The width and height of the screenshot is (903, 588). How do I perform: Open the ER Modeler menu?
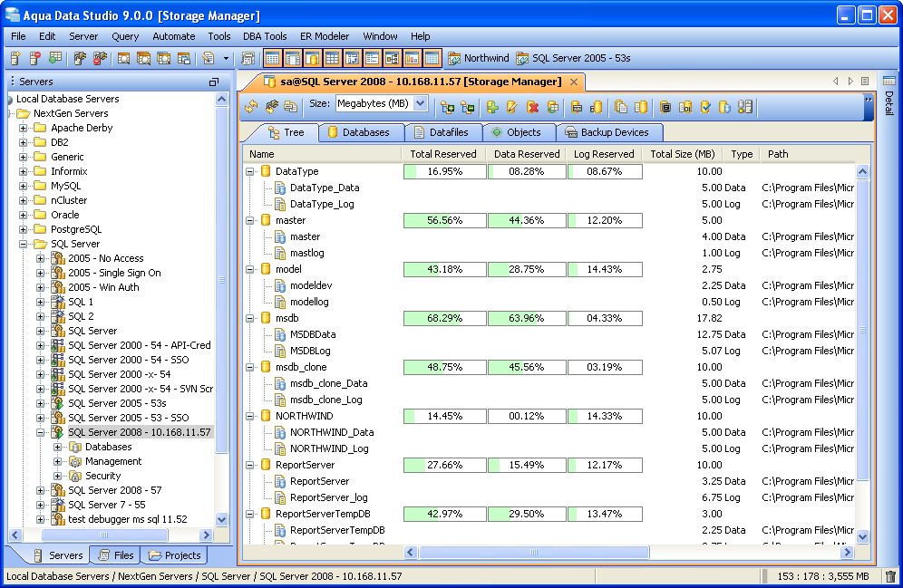click(325, 36)
